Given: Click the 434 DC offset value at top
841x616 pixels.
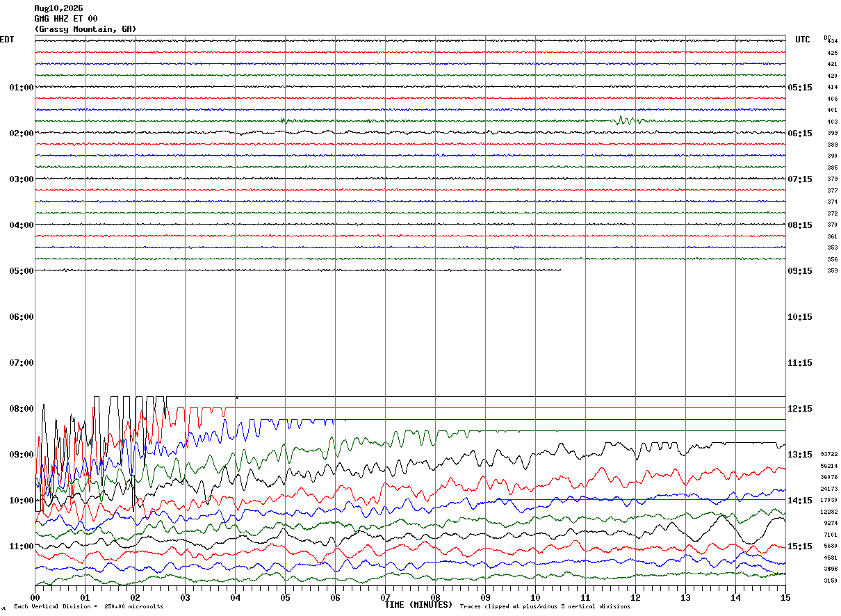Looking at the screenshot, I should [x=832, y=42].
